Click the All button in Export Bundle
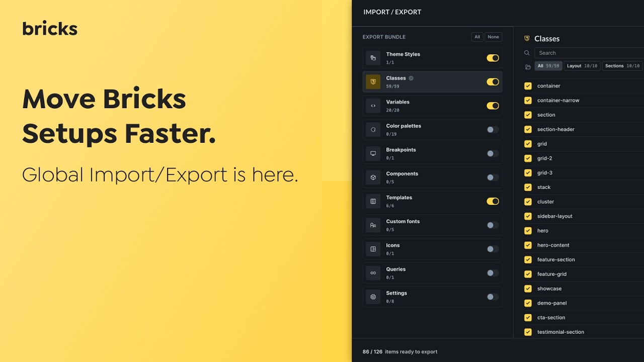This screenshot has height=362, width=644. coord(477,37)
